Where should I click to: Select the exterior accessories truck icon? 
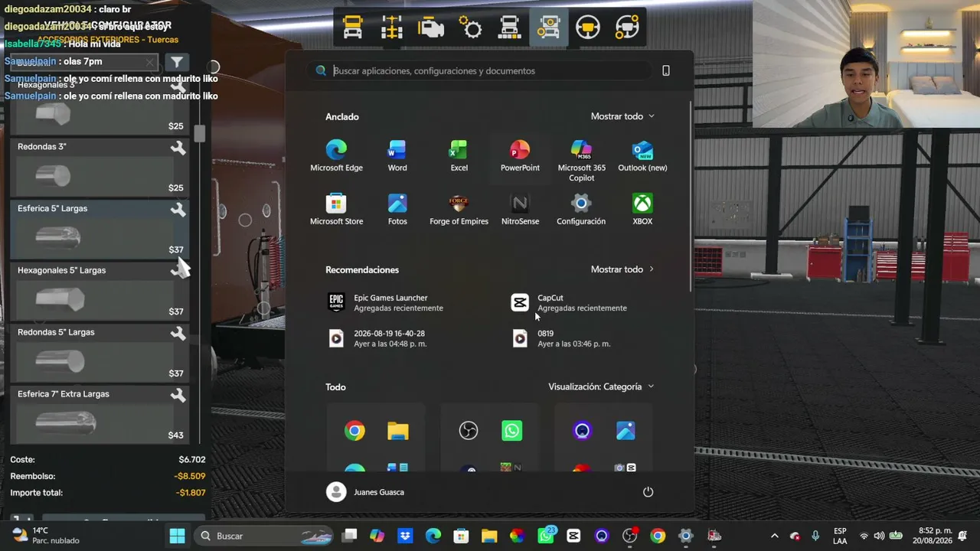[x=548, y=28]
